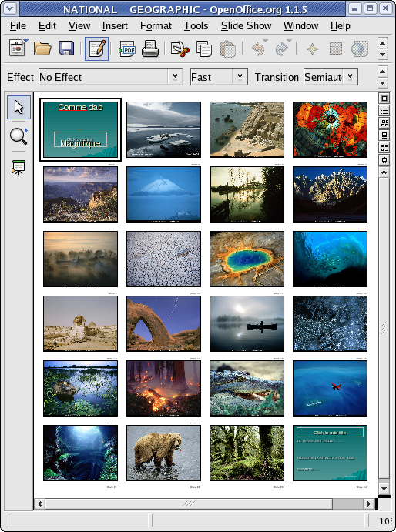Click the Start Slide Show view icon
The image size is (396, 532).
[x=384, y=159]
